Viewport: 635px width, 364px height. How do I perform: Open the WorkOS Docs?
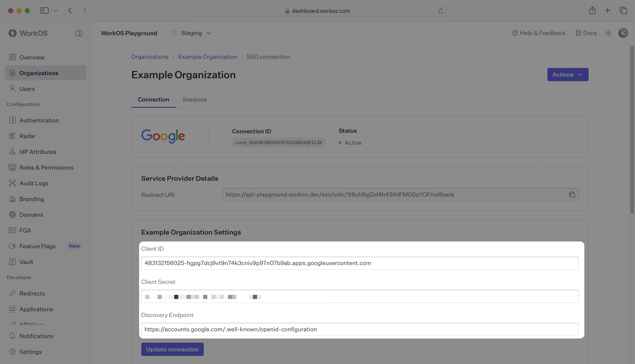coord(586,33)
